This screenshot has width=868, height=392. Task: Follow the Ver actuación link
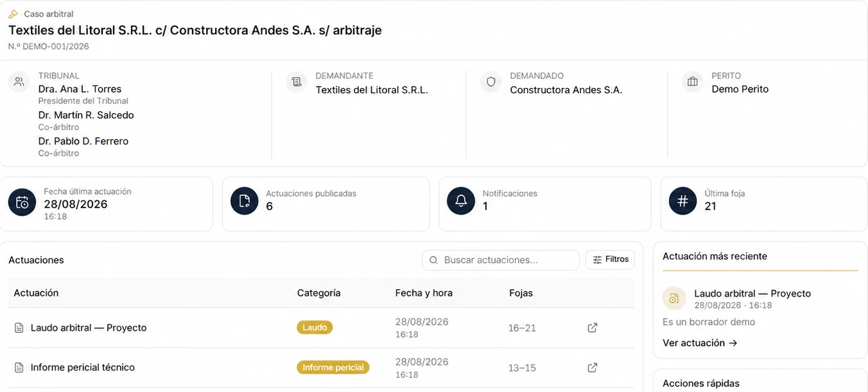(x=700, y=343)
